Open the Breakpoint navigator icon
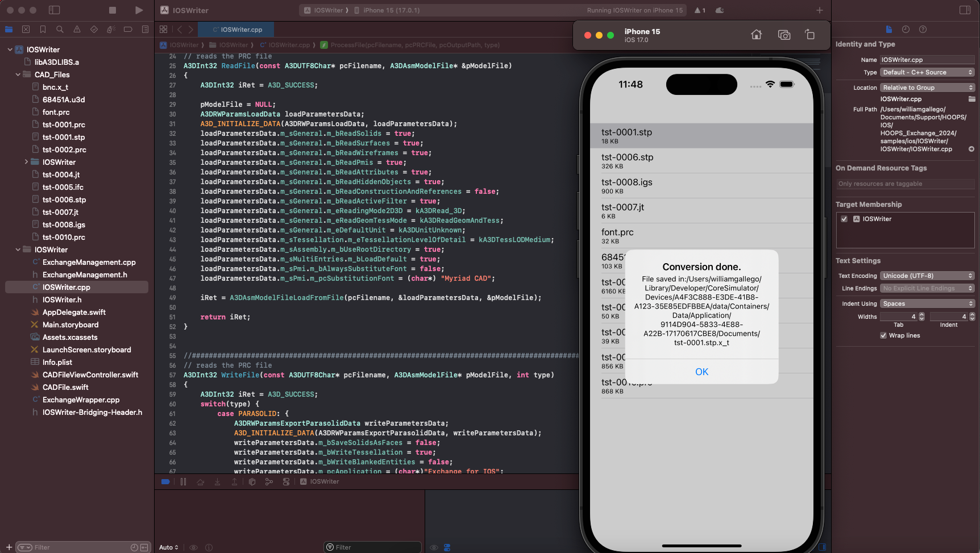The image size is (980, 553). pyautogui.click(x=128, y=29)
